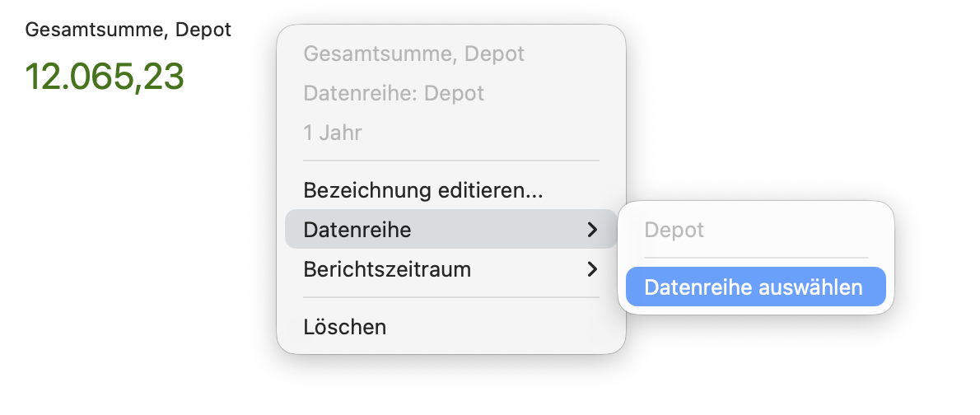Image resolution: width=980 pixels, height=415 pixels.
Task: Expand the Berichtszeitraum submenu chevron
Action: point(592,269)
